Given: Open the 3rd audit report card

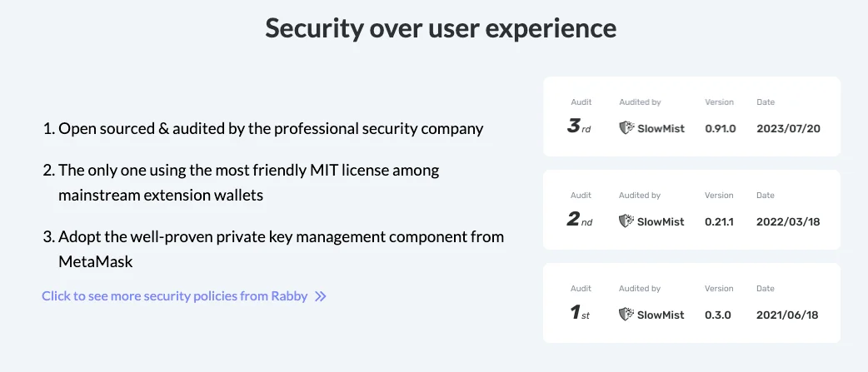Looking at the screenshot, I should coord(691,117).
